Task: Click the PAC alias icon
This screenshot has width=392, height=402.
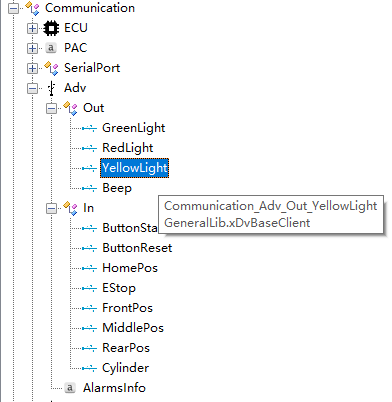Action: point(51,48)
